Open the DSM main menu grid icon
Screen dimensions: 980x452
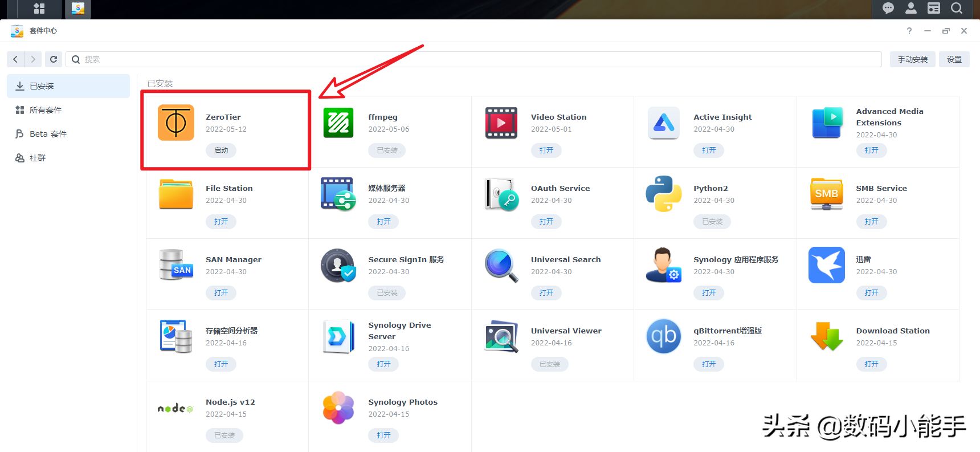coord(39,9)
